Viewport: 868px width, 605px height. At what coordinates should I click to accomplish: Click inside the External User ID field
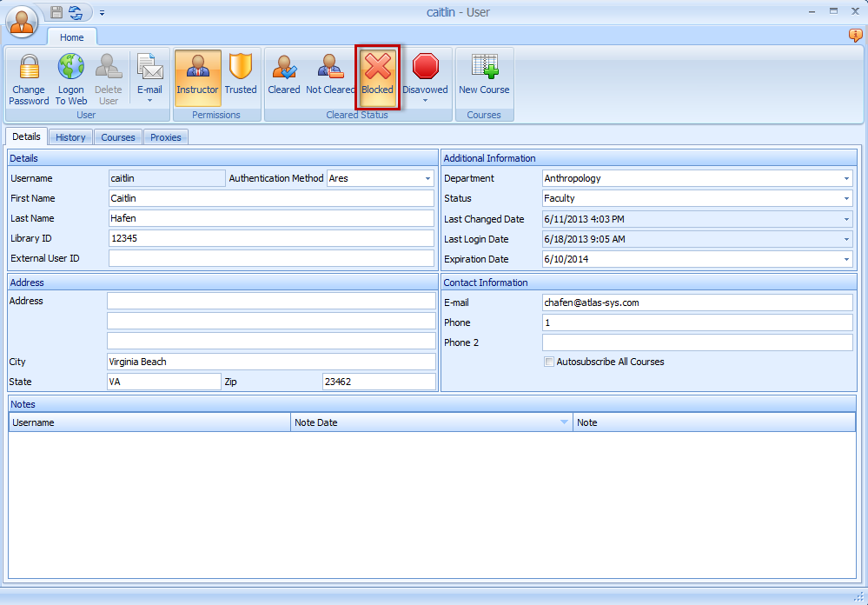(269, 258)
